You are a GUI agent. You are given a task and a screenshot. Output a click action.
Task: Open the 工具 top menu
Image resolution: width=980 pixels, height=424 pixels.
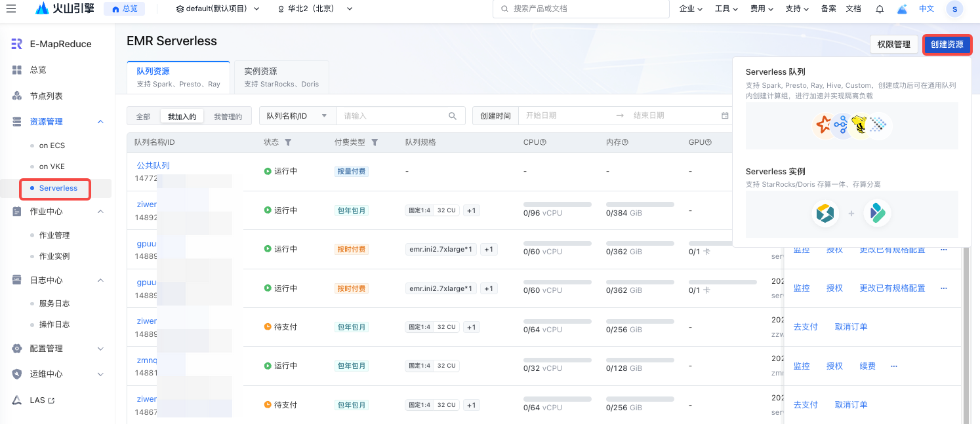726,9
